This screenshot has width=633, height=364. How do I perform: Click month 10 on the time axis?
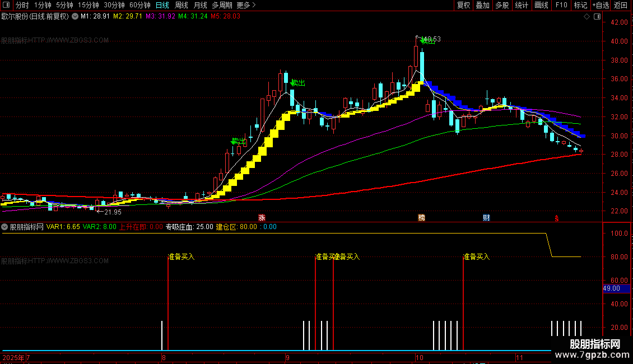(420, 357)
